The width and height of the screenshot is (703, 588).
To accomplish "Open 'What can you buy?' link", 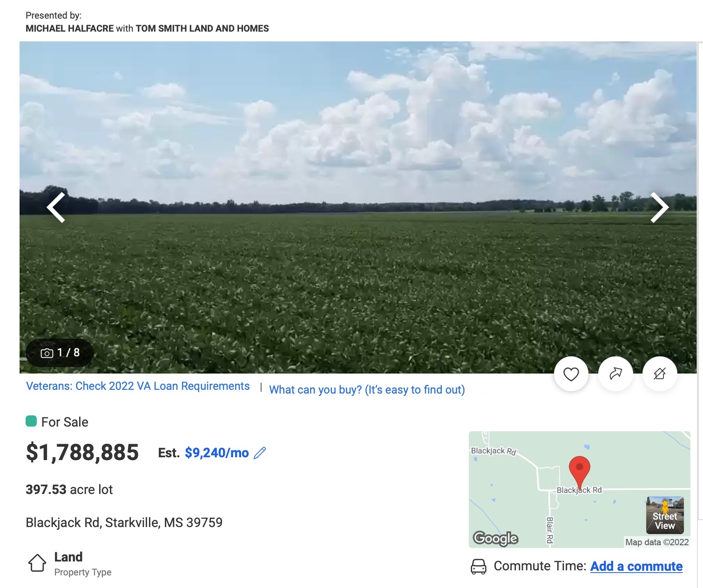I will click(x=367, y=390).
